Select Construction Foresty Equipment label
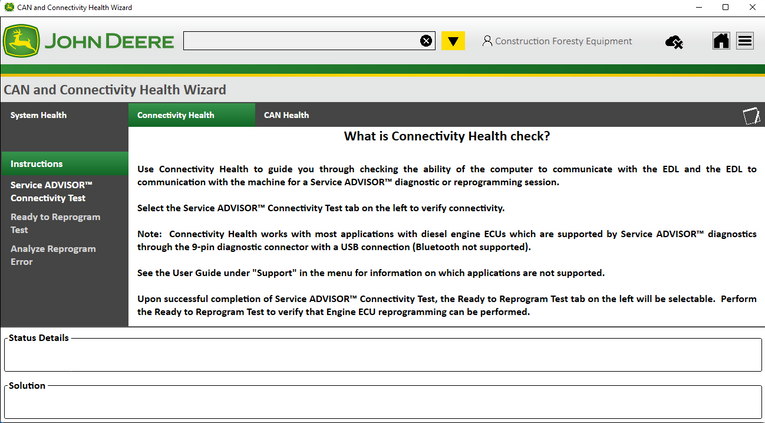The image size is (765, 423). (x=564, y=41)
